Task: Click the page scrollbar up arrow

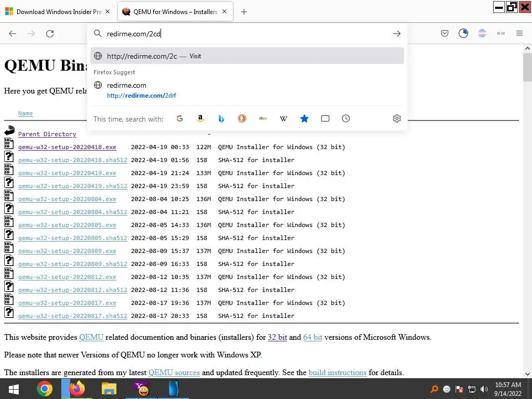Action: pos(527,48)
